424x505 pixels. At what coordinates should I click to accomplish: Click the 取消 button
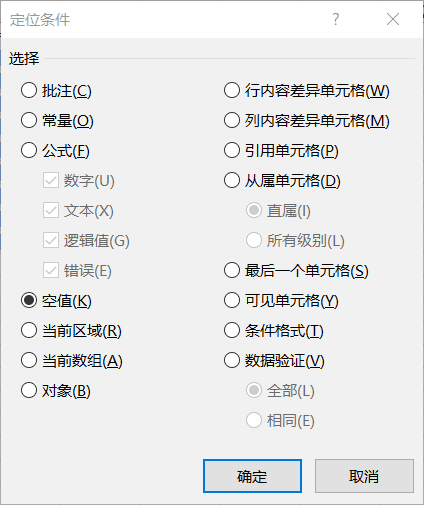[364, 476]
